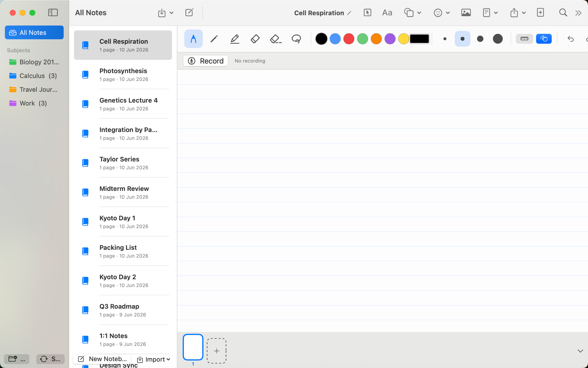Open the custom black color well
Viewport: 588px width, 368px height.
coord(419,39)
